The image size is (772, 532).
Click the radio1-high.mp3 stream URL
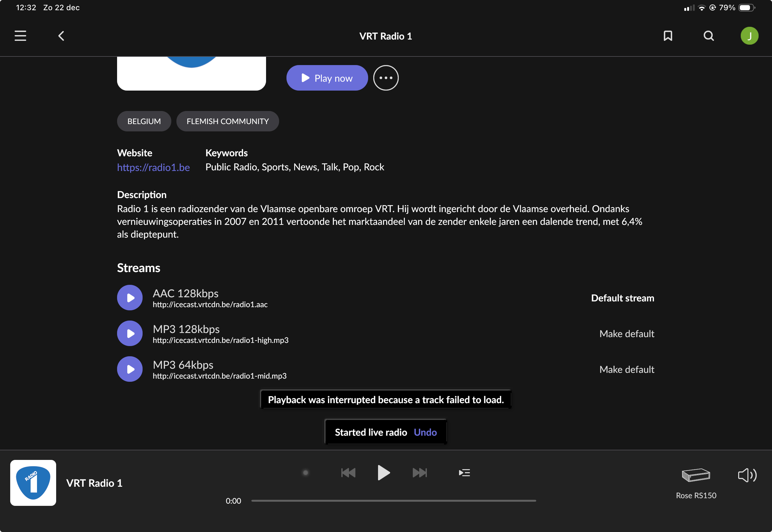(x=221, y=340)
